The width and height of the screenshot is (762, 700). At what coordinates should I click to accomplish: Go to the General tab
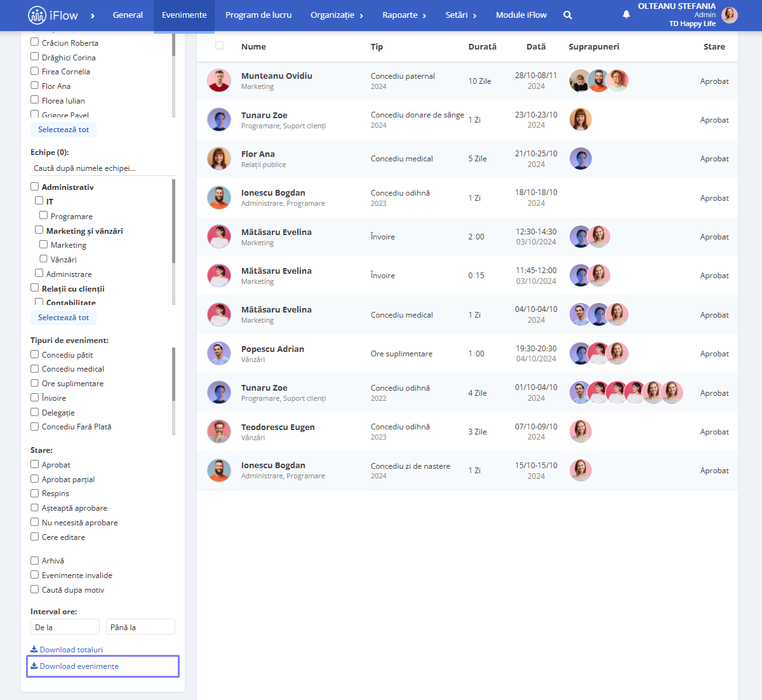pos(128,15)
